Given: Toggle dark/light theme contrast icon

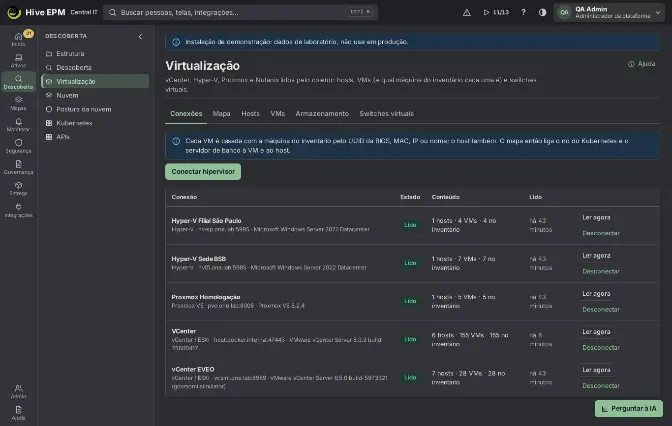Looking at the screenshot, I should click(x=542, y=12).
